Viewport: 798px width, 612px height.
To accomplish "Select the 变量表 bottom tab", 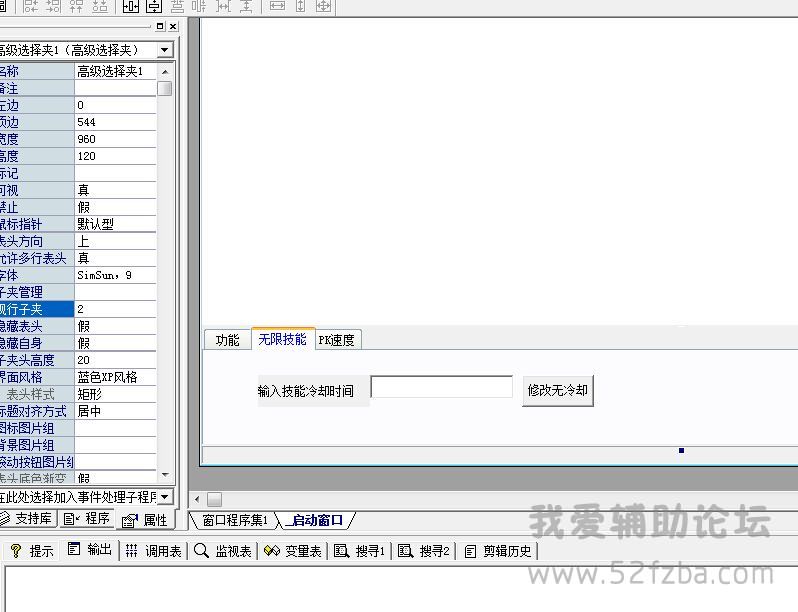I will click(x=293, y=551).
